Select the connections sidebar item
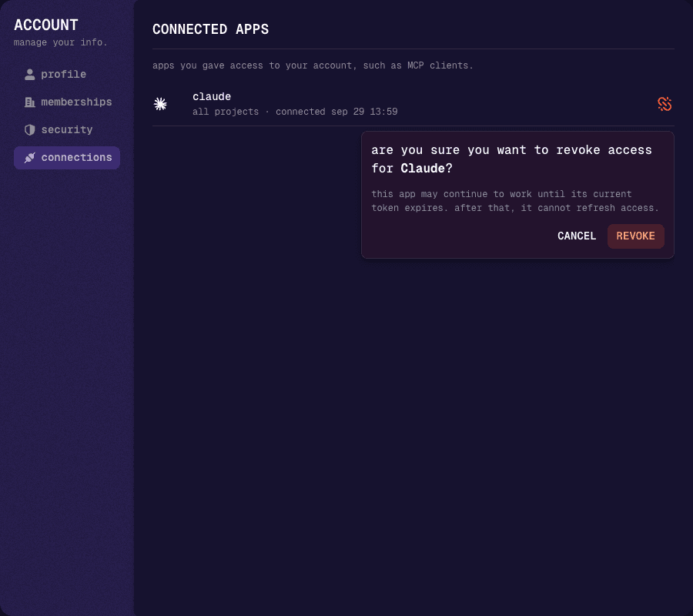This screenshot has width=693, height=616. tap(67, 158)
